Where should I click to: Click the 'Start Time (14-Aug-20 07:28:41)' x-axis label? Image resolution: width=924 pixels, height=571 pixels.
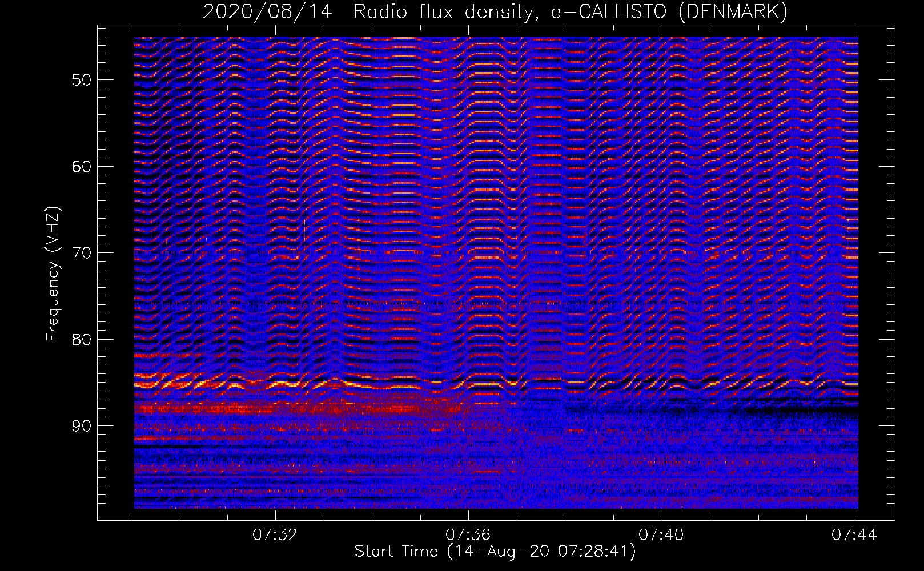point(495,552)
